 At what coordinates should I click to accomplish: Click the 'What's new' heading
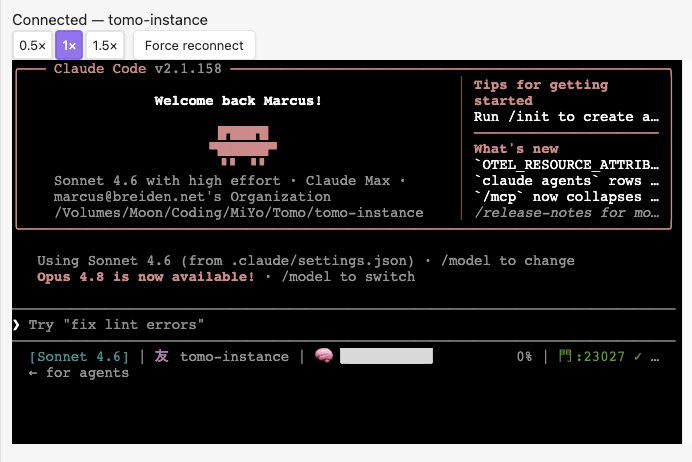(x=516, y=149)
